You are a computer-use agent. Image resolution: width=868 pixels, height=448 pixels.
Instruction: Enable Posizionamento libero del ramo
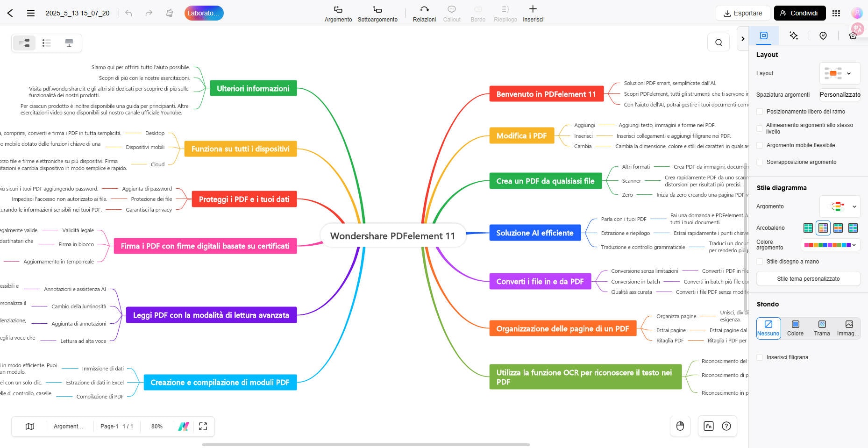point(760,112)
